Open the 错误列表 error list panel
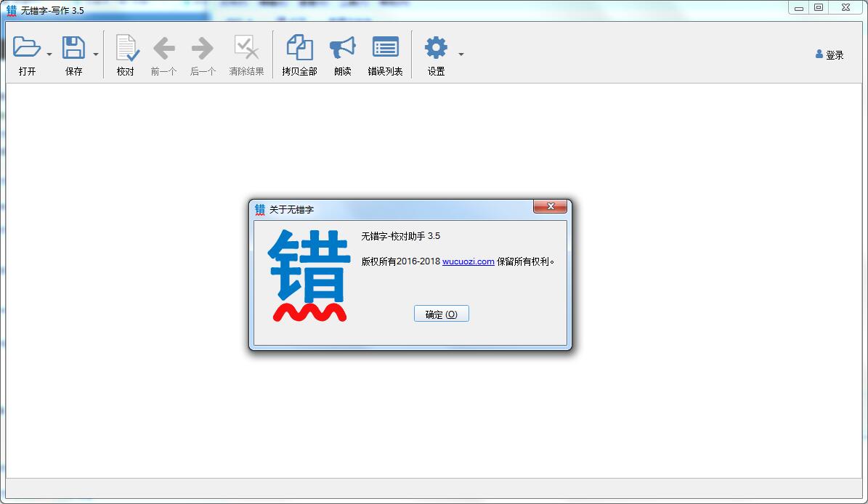Screen dimensions: 868x504 [x=385, y=47]
